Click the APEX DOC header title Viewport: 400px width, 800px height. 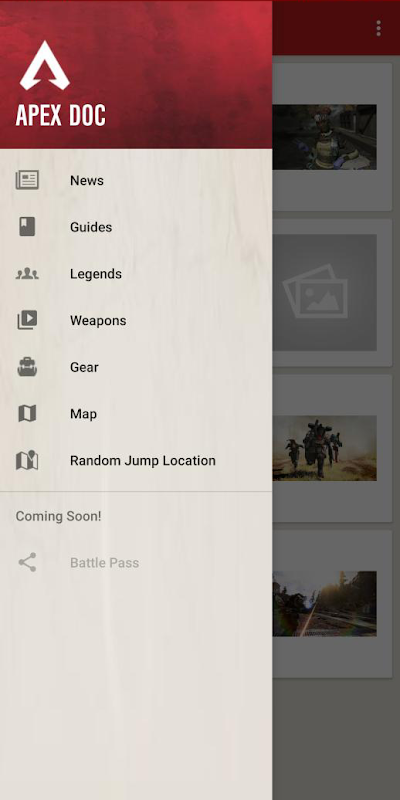(61, 116)
